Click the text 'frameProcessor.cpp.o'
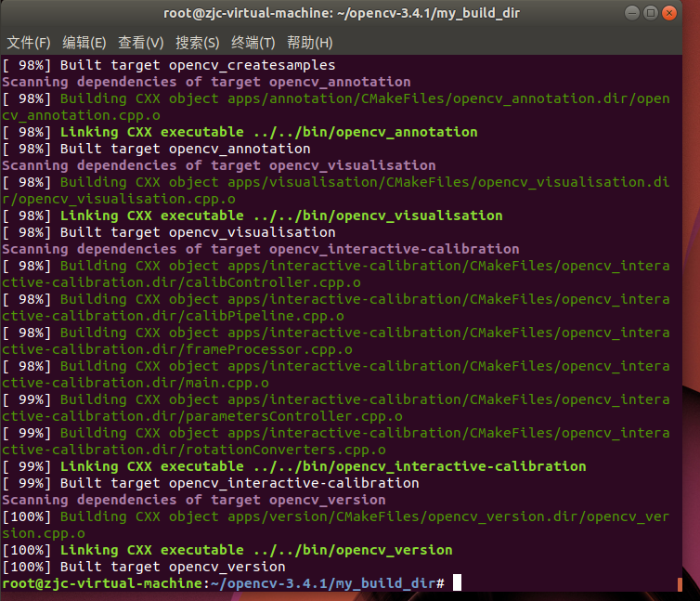 (x=269, y=349)
